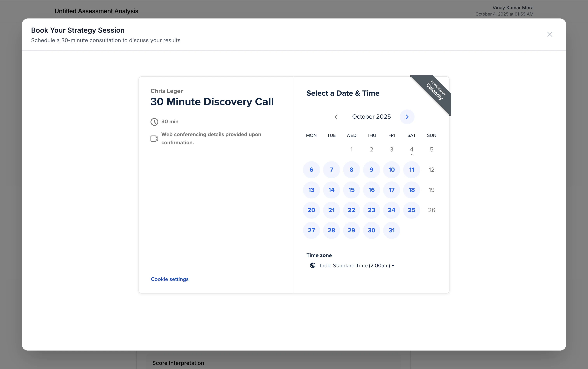Close the Book Your Strategy Session modal
Image resolution: width=588 pixels, height=369 pixels.
point(550,34)
